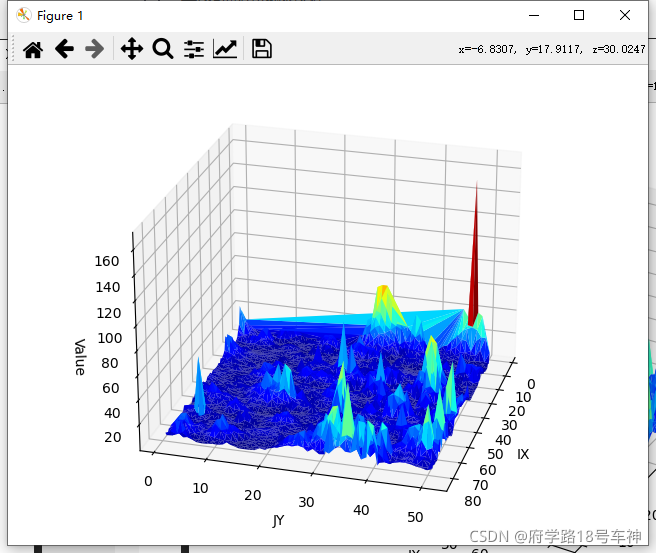Open Configure subplots sliders icon
The width and height of the screenshot is (656, 553).
194,49
